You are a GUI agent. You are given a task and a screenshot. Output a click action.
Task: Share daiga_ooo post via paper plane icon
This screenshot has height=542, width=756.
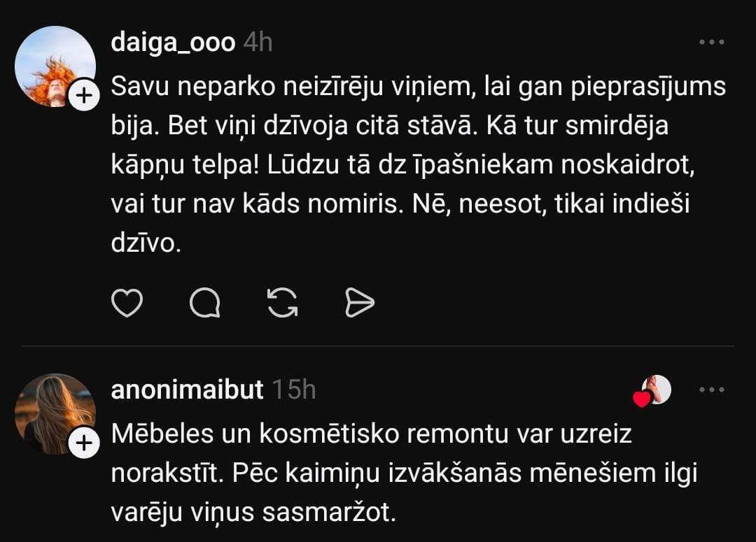(x=360, y=302)
